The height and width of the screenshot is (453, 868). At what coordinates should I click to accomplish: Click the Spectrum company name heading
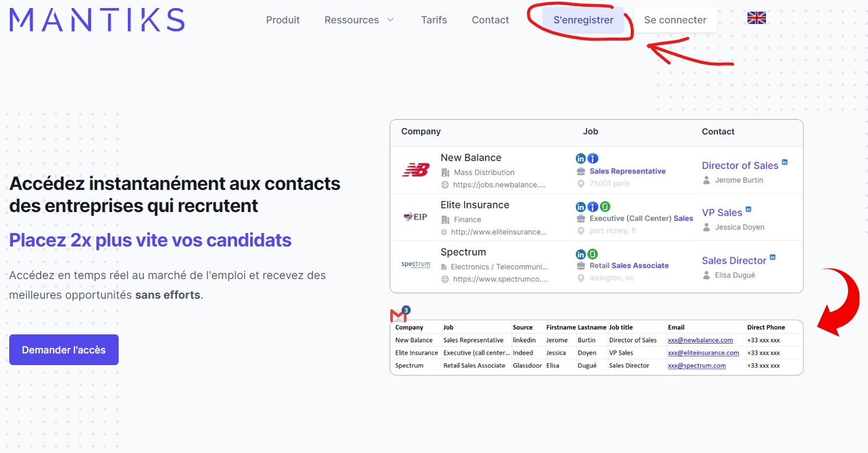point(464,252)
